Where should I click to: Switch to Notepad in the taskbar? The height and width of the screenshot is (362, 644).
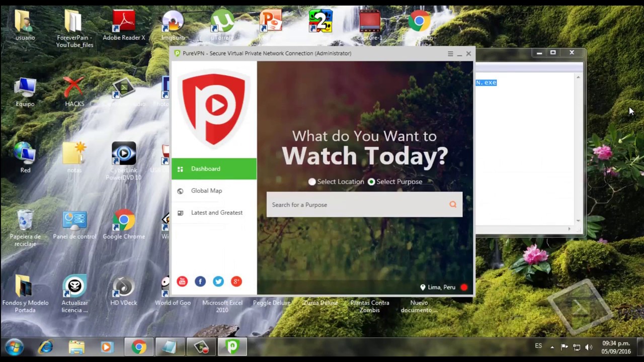[170, 347]
